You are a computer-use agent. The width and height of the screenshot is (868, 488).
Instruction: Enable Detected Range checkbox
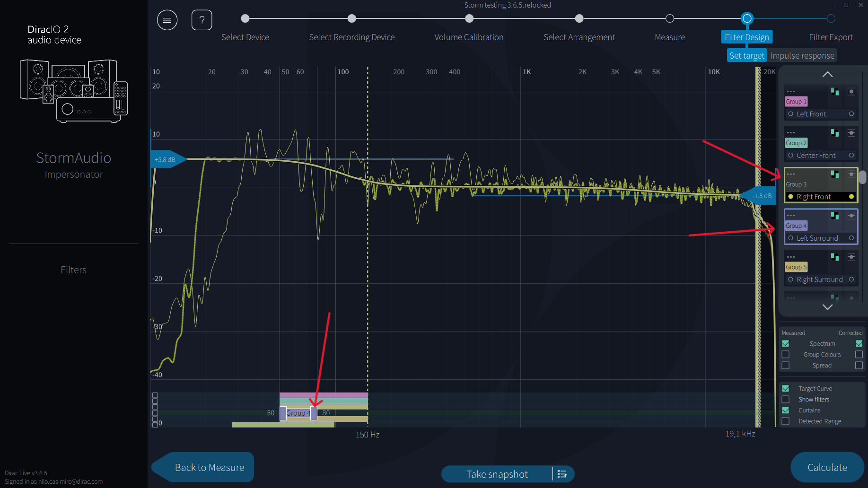(x=786, y=421)
